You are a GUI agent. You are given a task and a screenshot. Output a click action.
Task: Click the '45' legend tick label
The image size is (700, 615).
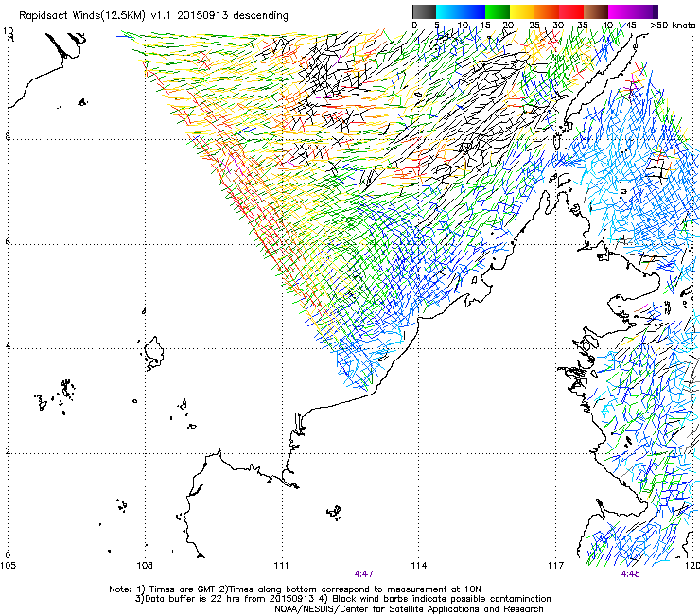click(x=631, y=26)
